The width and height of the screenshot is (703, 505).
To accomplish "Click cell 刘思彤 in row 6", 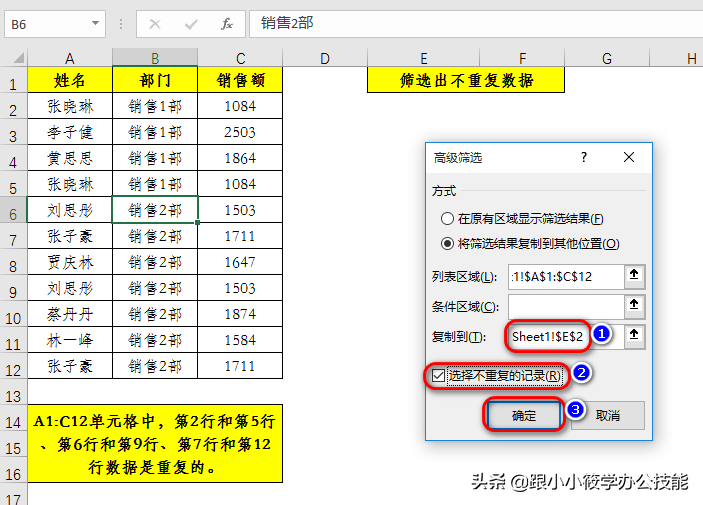I will (x=69, y=210).
